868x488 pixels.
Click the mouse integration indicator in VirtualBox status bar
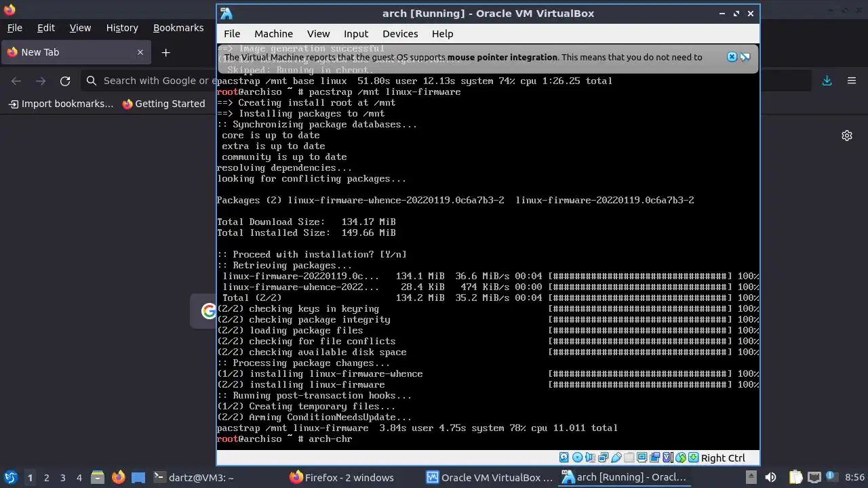click(680, 457)
